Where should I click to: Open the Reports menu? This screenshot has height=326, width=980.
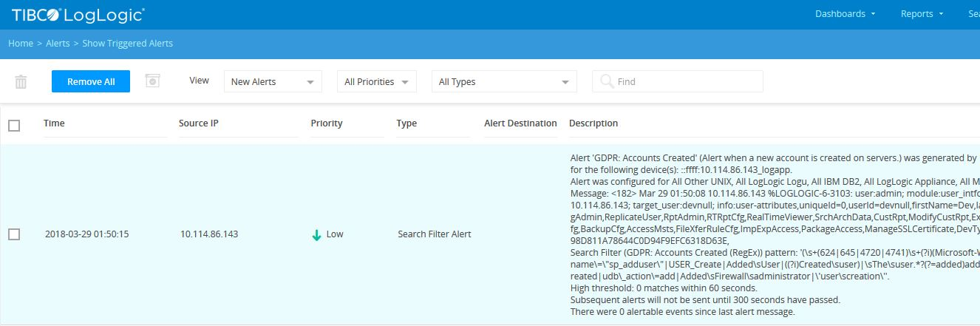click(922, 13)
